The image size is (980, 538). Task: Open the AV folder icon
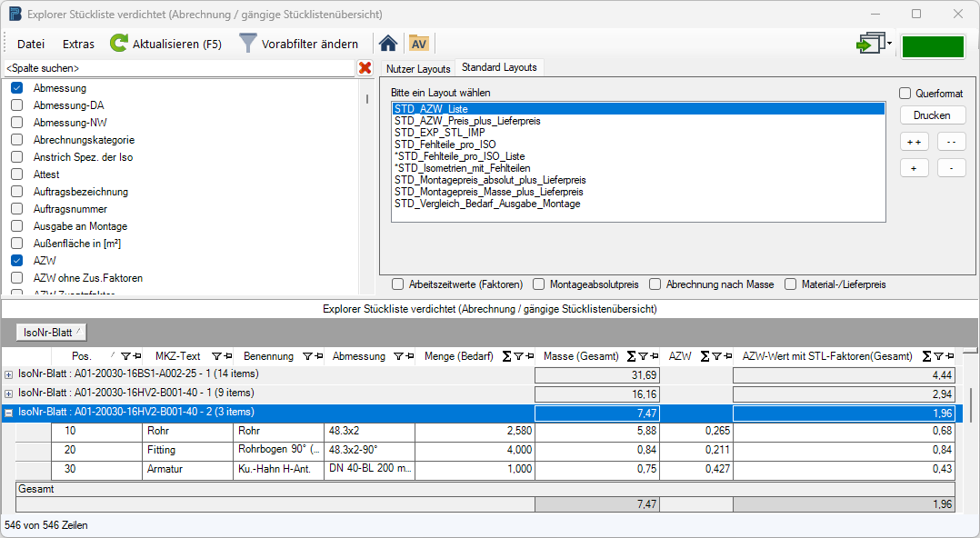tap(418, 44)
